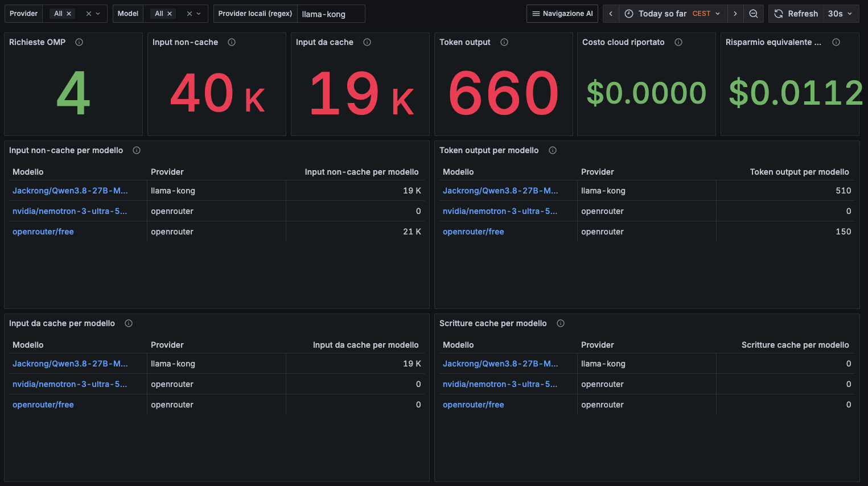Open openrouter/free link in Input da cache table

43,405
